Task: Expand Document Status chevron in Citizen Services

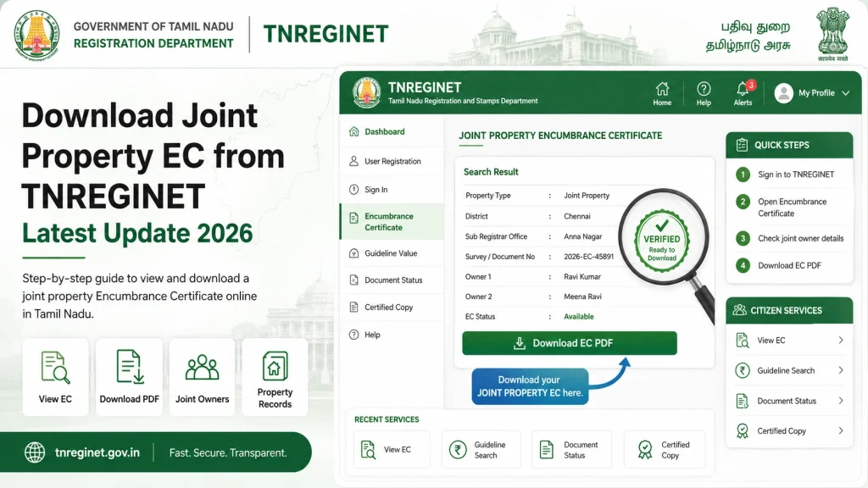Action: [840, 401]
